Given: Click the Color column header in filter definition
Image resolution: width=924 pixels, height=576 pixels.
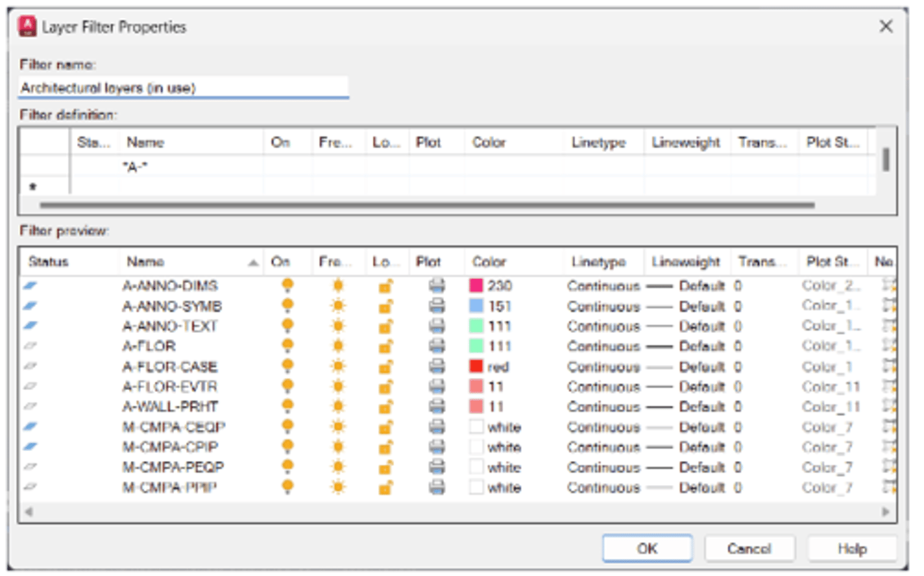Looking at the screenshot, I should coord(489,142).
